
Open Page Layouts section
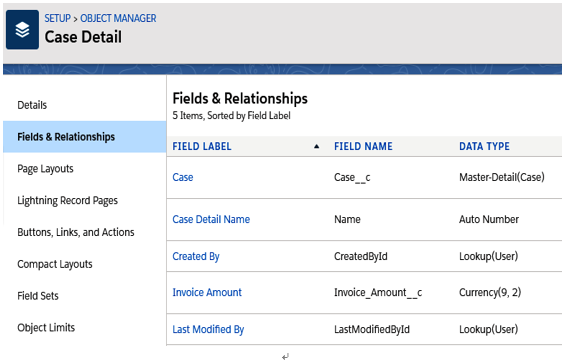click(x=45, y=169)
